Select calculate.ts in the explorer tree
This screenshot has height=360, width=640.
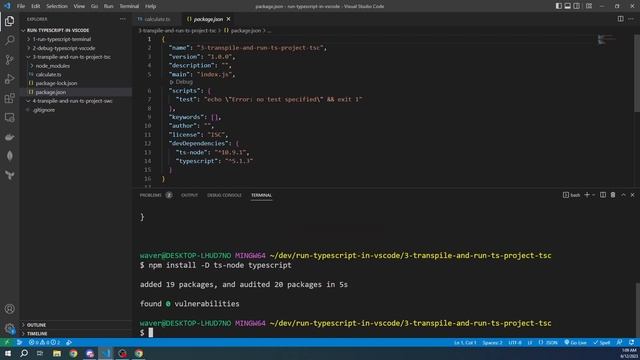pos(48,75)
